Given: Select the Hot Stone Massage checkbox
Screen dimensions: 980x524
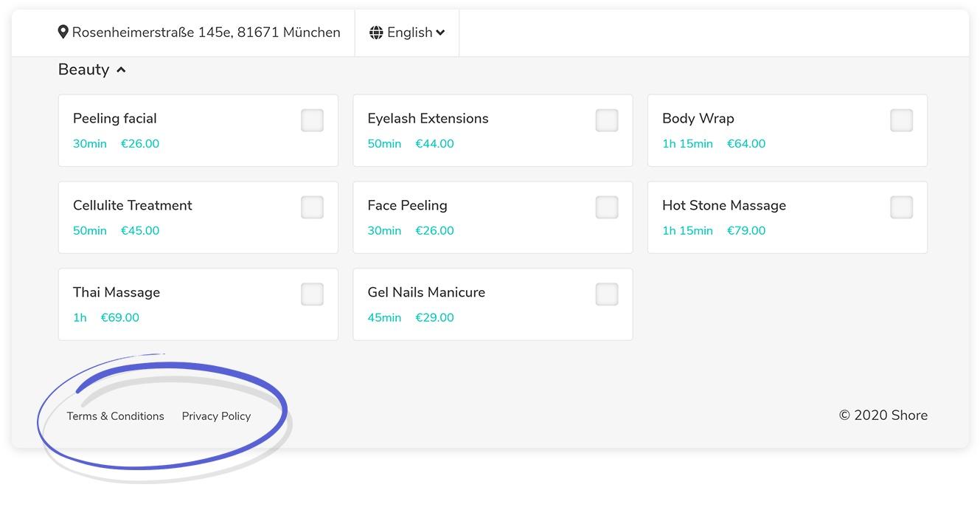Looking at the screenshot, I should [x=901, y=207].
